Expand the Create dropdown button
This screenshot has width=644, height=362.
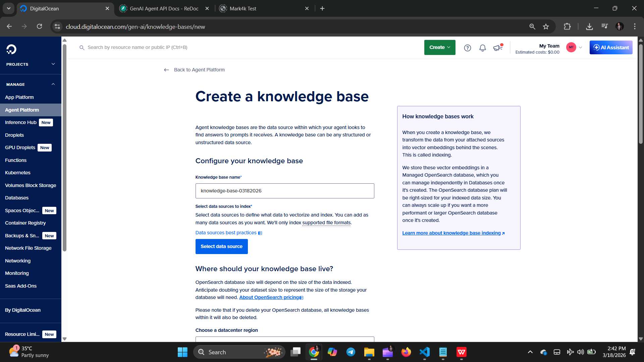(439, 47)
